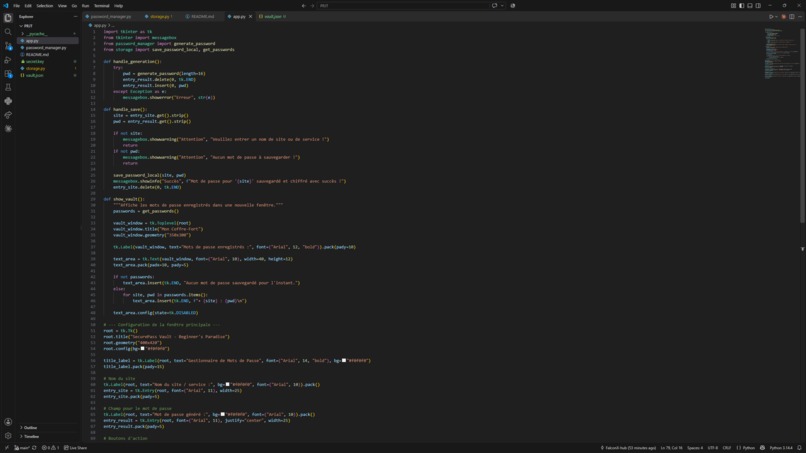Screen dimensions: 806x453
Task: Go forward with the navigation arrow
Action: click(312, 6)
